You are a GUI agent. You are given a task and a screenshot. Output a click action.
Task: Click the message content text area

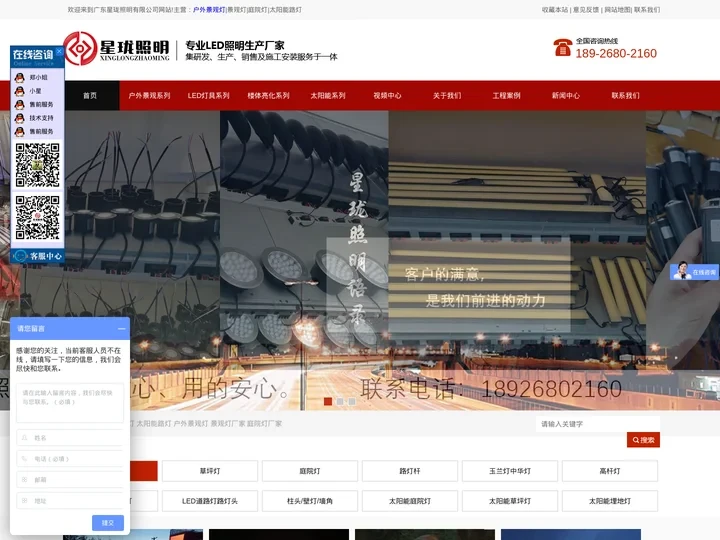[x=70, y=403]
